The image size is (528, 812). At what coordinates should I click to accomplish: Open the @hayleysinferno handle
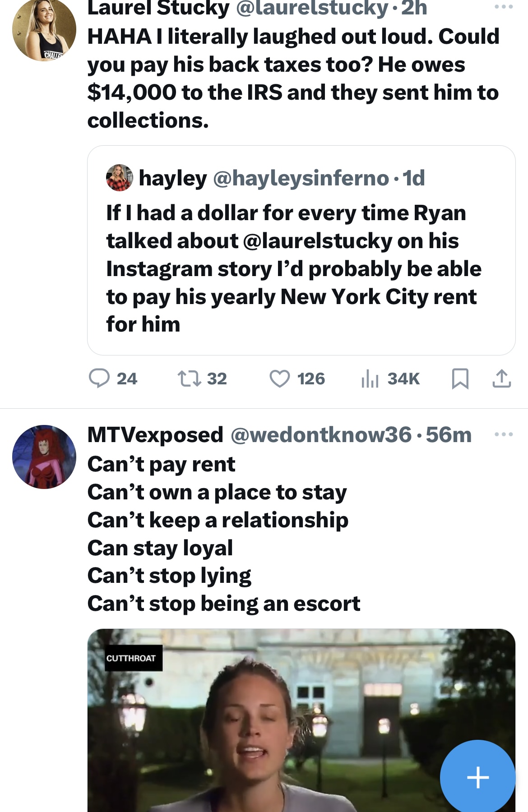pos(301,178)
